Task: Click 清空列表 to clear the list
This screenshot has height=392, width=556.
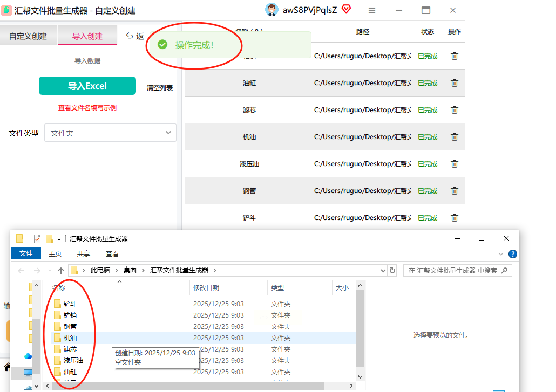Action: coord(160,88)
